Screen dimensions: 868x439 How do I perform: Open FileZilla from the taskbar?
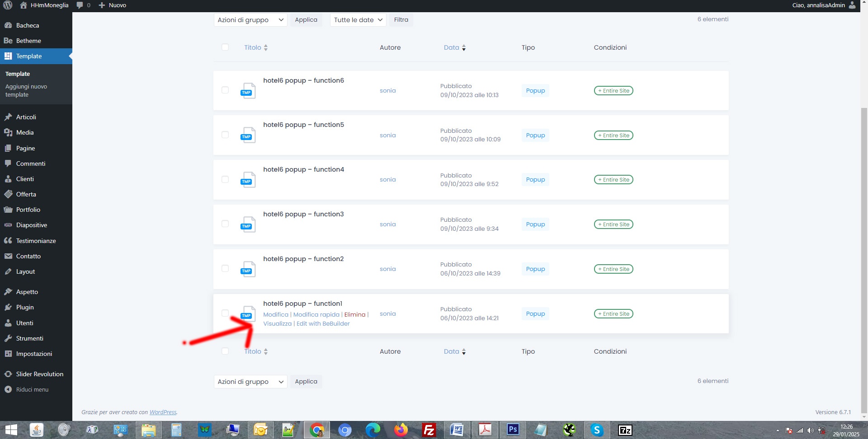coord(429,430)
